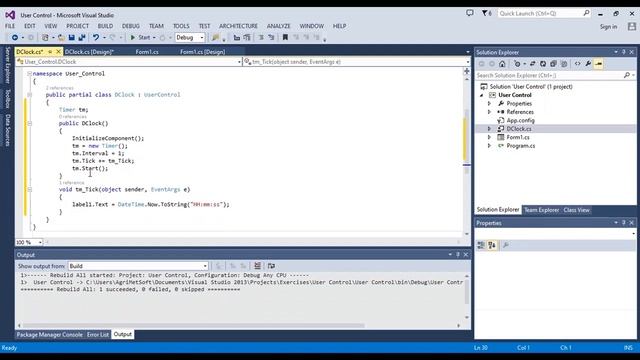The height and width of the screenshot is (360, 640).
Task: Click the Property Pages wrench in Properties panel
Action: 506,245
